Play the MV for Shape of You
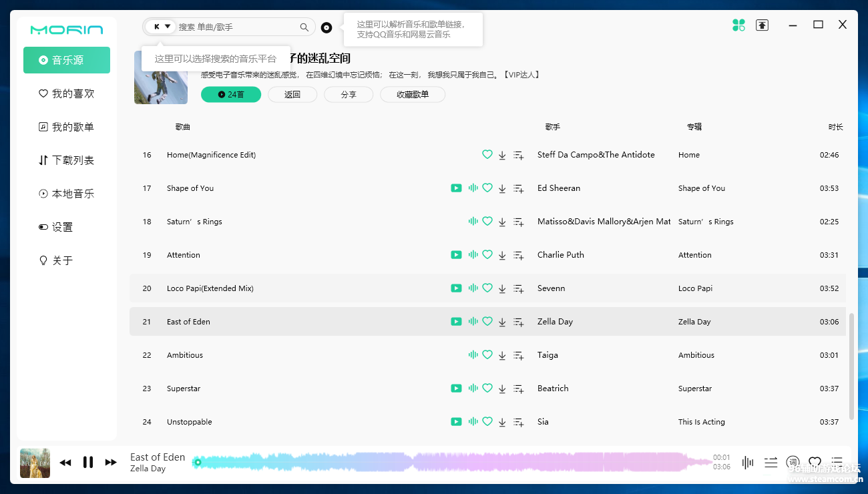 (456, 188)
